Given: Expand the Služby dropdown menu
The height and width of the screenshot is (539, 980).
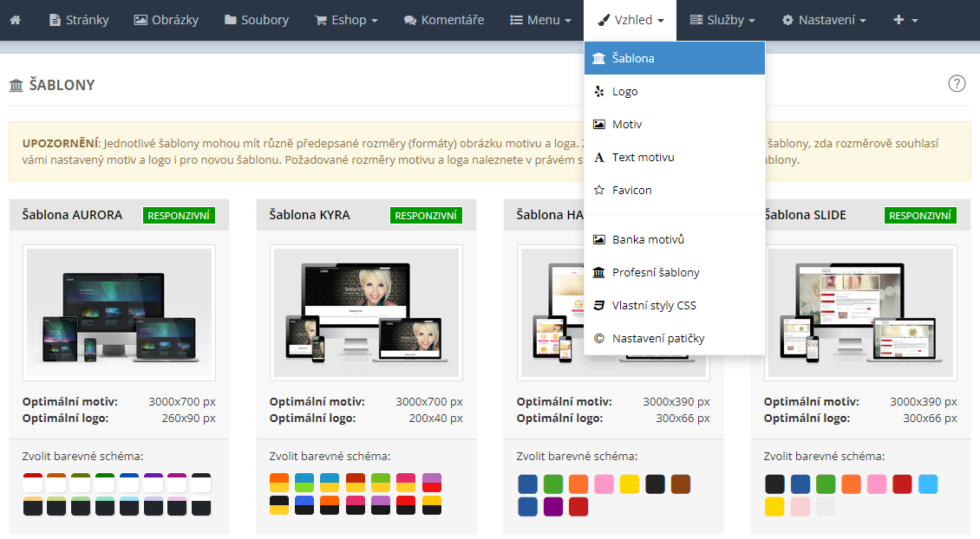Looking at the screenshot, I should pos(722,20).
